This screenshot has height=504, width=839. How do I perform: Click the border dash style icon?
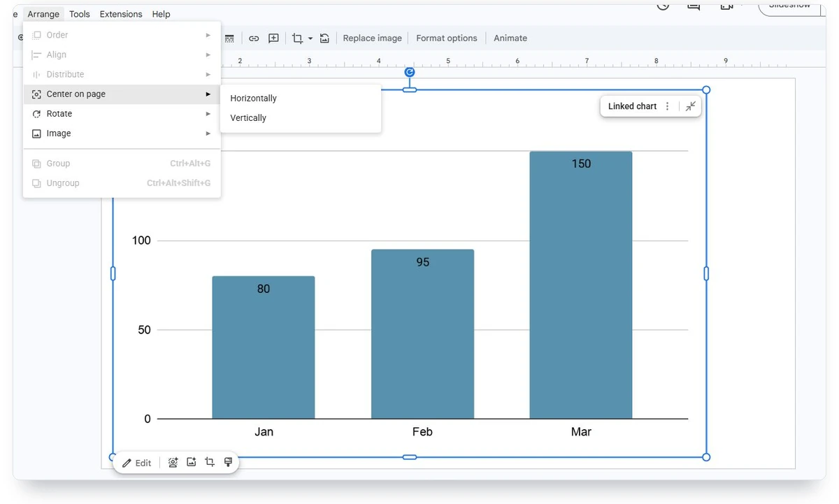point(229,38)
